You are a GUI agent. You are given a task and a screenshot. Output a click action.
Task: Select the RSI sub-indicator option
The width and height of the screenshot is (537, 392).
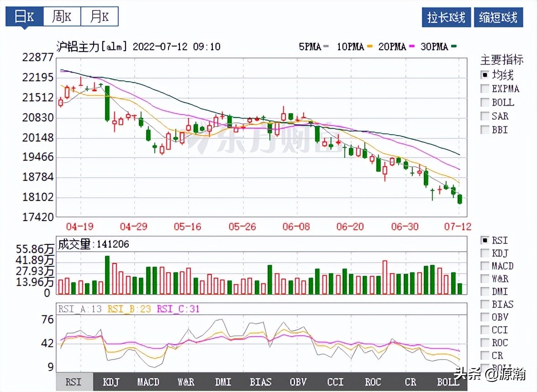(484, 240)
